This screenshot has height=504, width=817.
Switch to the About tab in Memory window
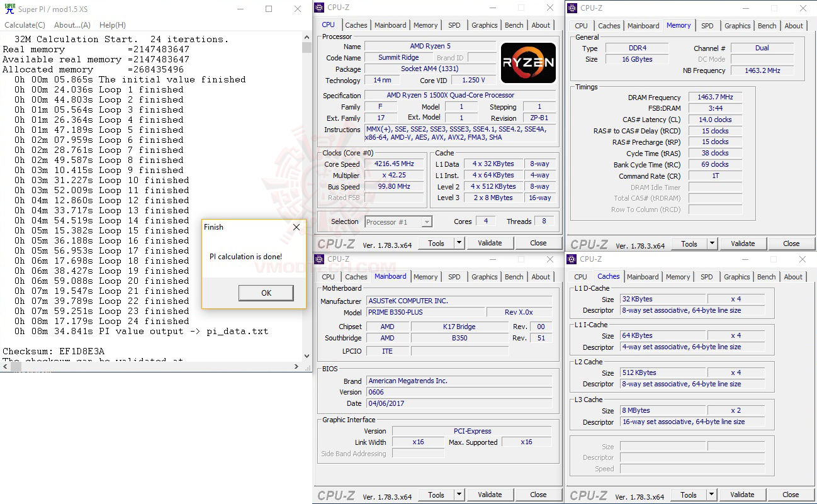tap(794, 26)
